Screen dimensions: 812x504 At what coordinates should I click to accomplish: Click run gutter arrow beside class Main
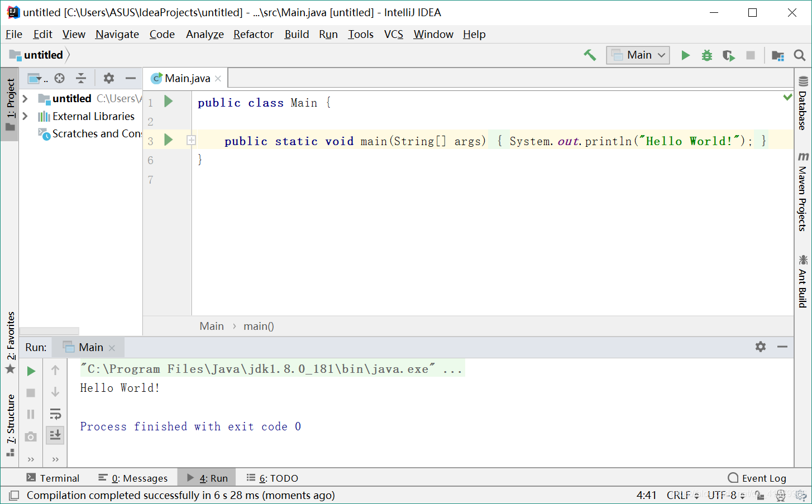tap(169, 102)
